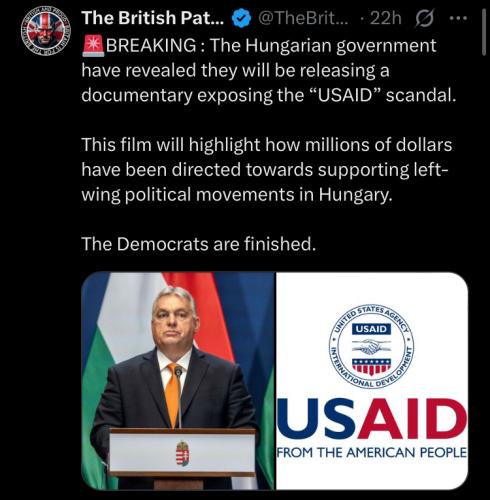Click the @TheBrit... handle
The width and height of the screenshot is (490, 500).
303,18
